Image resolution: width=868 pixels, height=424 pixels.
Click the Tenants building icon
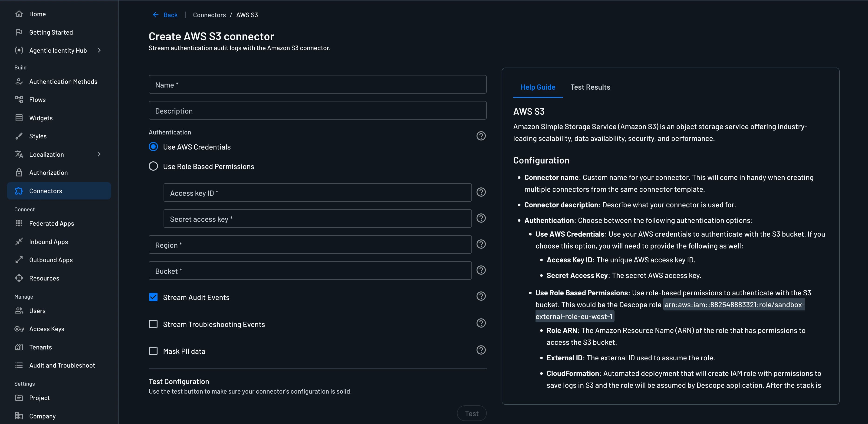click(x=19, y=347)
